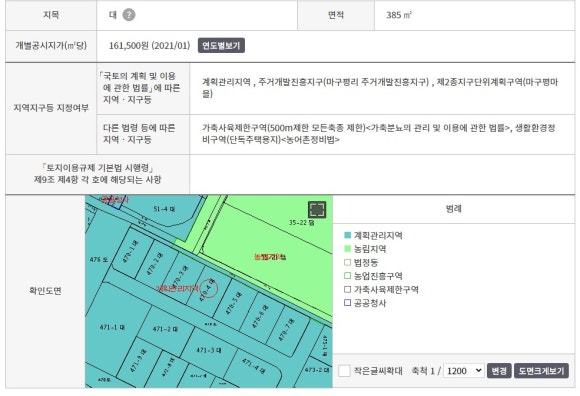Select parcel 471-1 대 on the map

pos(112,327)
